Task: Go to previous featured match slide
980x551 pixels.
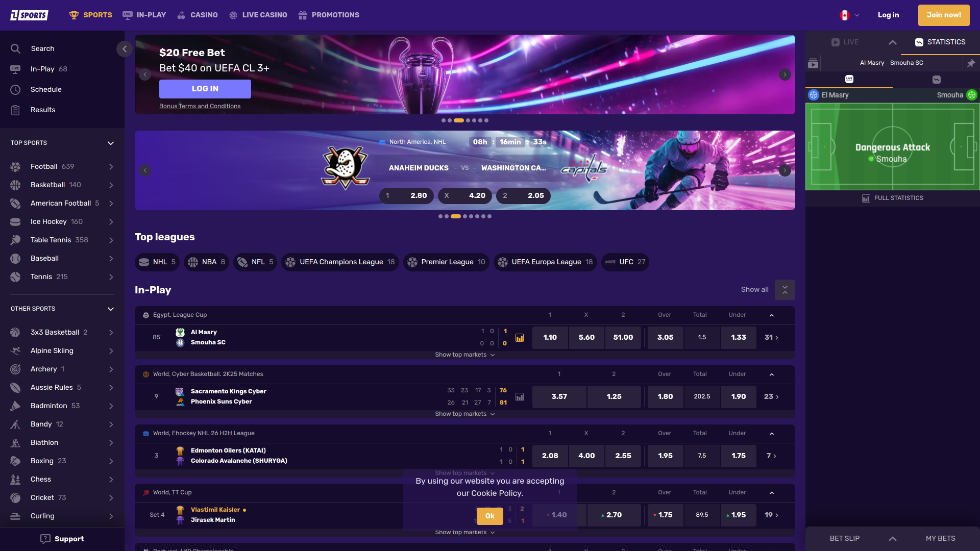Action: click(145, 170)
